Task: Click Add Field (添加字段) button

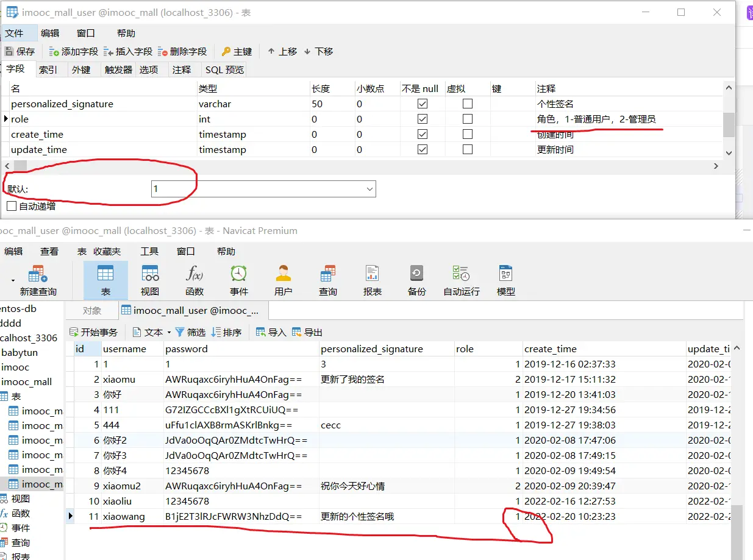Action: (74, 52)
